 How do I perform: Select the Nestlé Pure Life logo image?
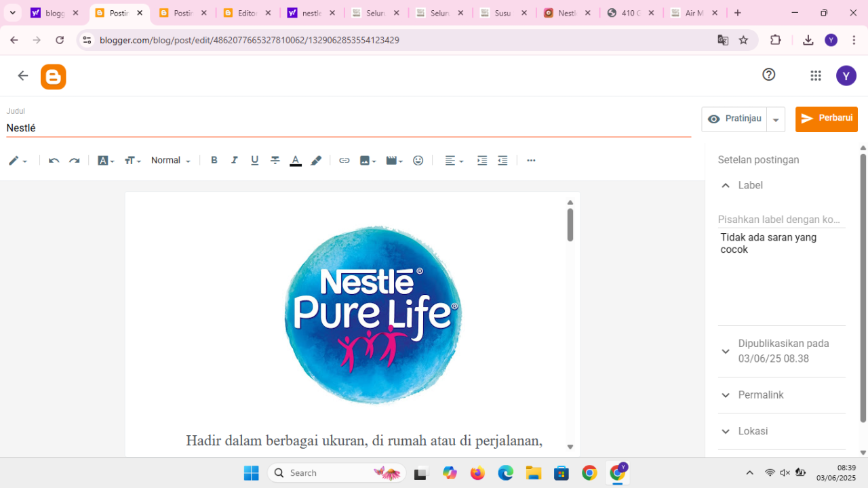pos(372,314)
